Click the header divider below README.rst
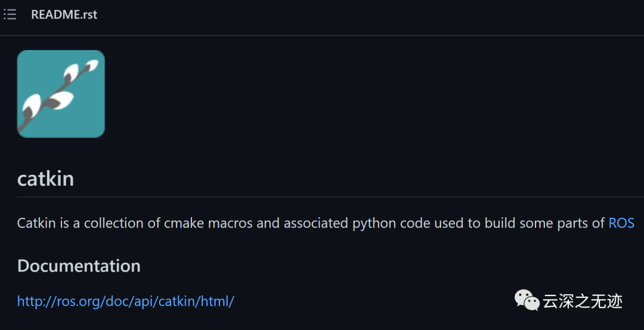This screenshot has width=644, height=330. 322,36
